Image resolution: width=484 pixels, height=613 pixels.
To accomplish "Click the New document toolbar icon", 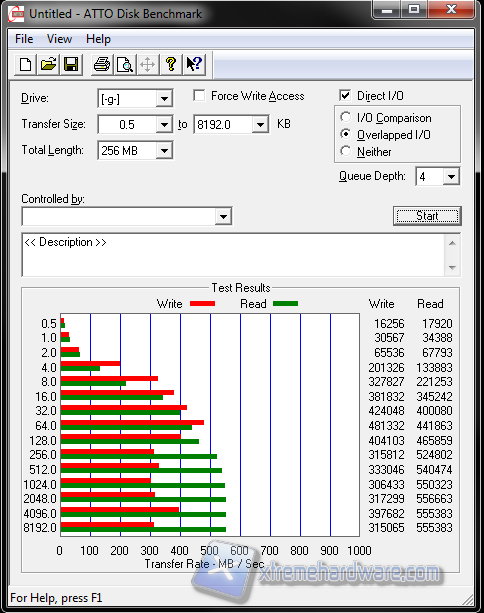I will 25,64.
